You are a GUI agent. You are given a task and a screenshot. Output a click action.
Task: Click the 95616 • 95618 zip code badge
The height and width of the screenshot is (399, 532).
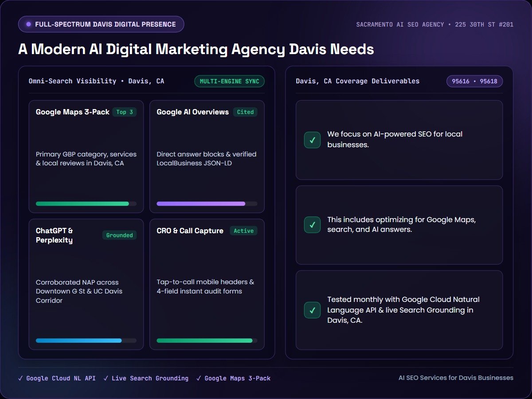tap(474, 81)
